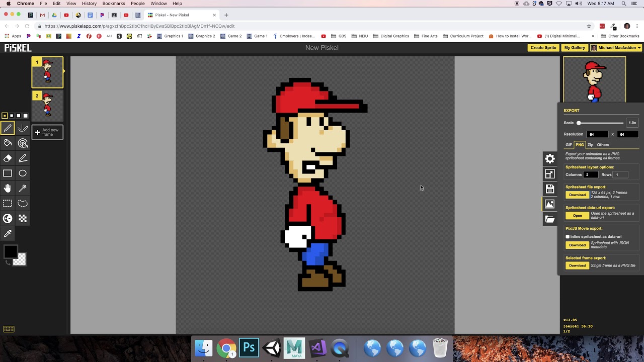Select the Pen tool
This screenshot has height=362, width=644.
point(8,128)
